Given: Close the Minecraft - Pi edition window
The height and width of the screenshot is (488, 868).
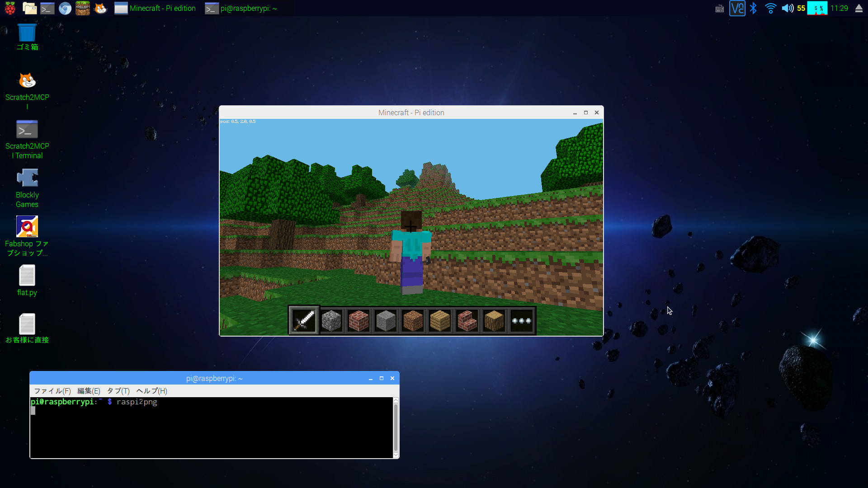Looking at the screenshot, I should pyautogui.click(x=597, y=113).
